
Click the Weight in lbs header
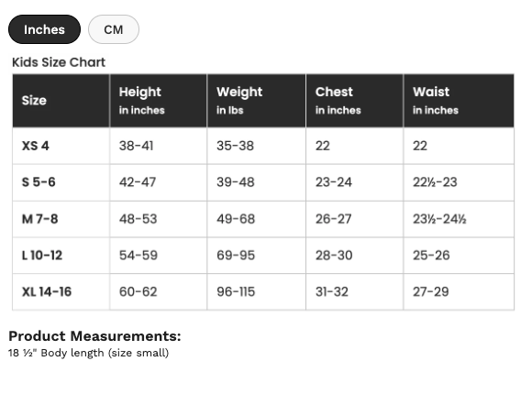click(x=257, y=101)
